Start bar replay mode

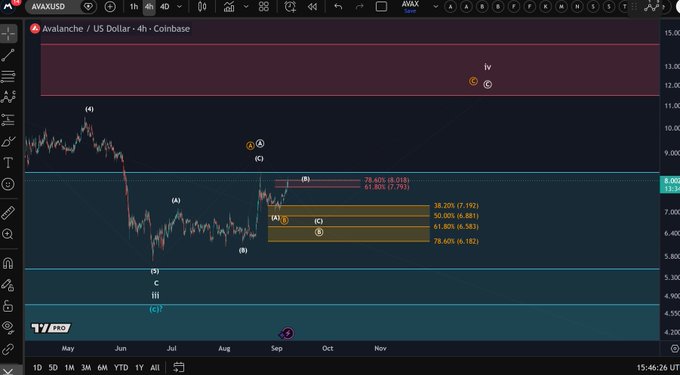(x=312, y=7)
